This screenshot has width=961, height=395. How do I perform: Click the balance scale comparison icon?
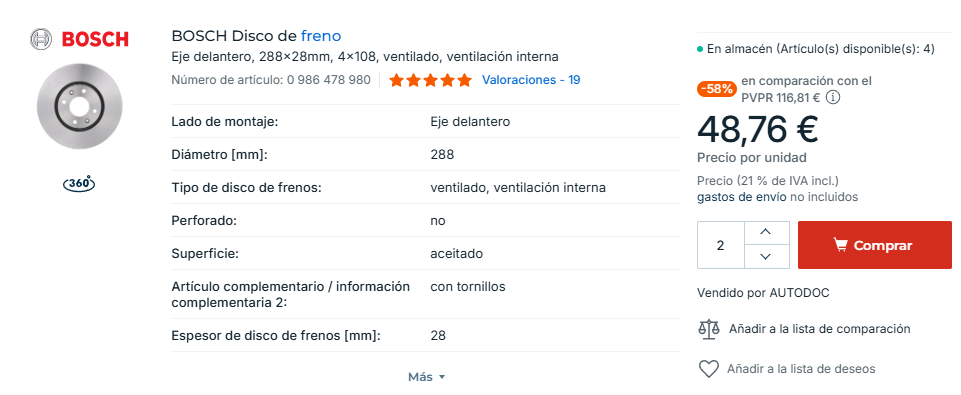pyautogui.click(x=709, y=329)
